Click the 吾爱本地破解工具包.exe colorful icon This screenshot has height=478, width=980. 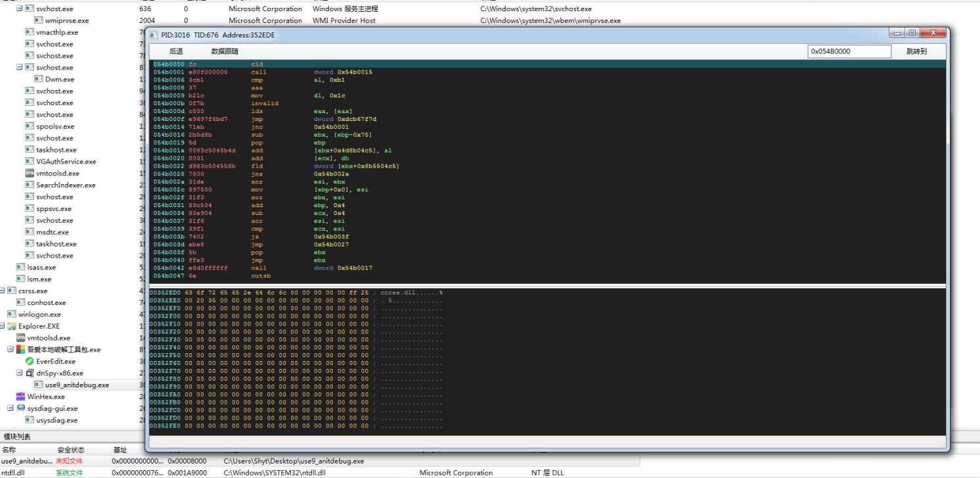20,350
